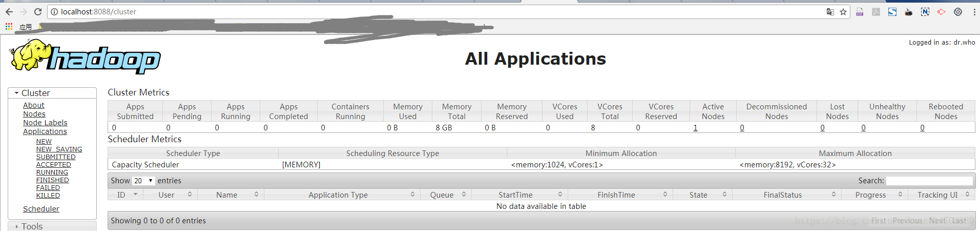Open the Node Labels link
Image resolution: width=980 pixels, height=231 pixels.
45,123
